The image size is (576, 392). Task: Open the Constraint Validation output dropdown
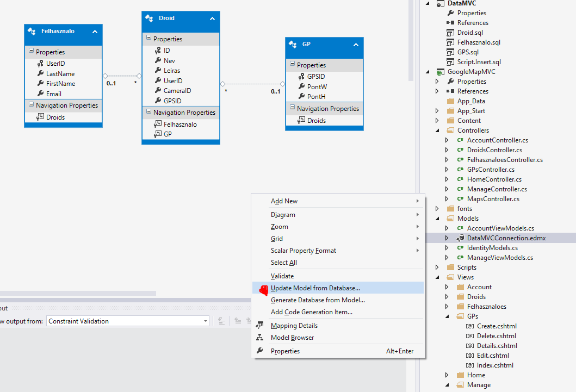tap(206, 321)
